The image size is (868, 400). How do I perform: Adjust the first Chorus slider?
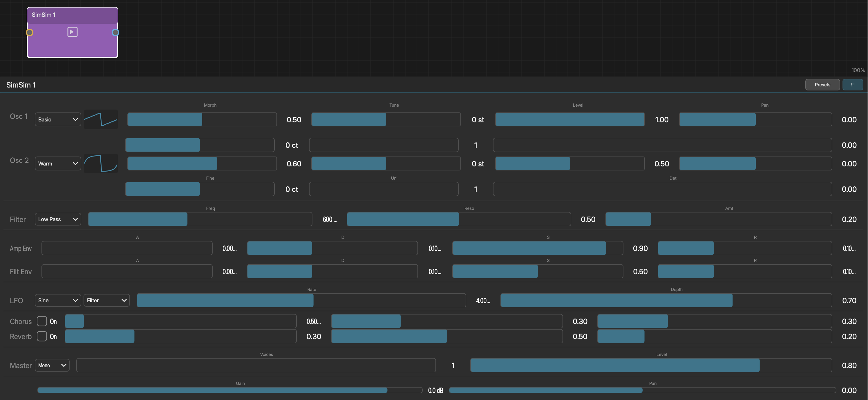(181, 321)
